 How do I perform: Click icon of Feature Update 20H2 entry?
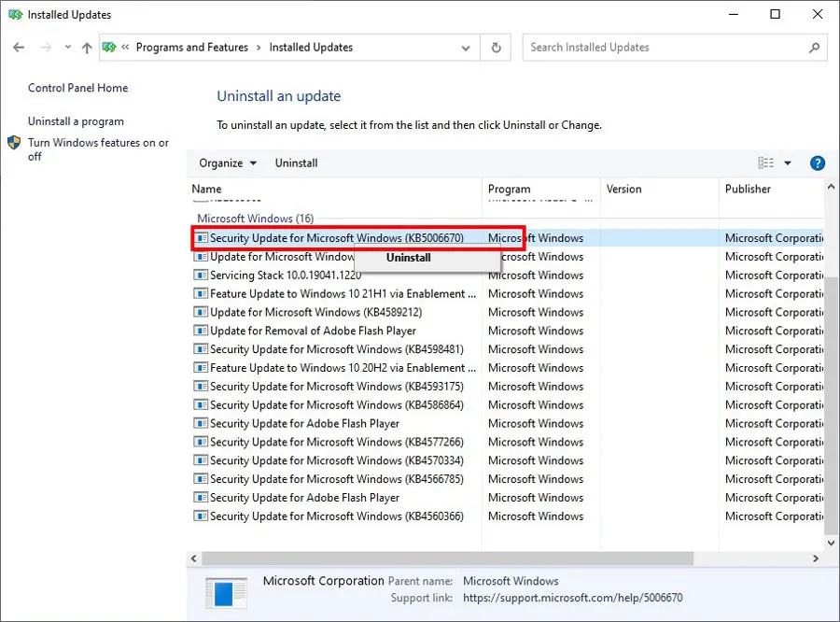click(x=201, y=368)
